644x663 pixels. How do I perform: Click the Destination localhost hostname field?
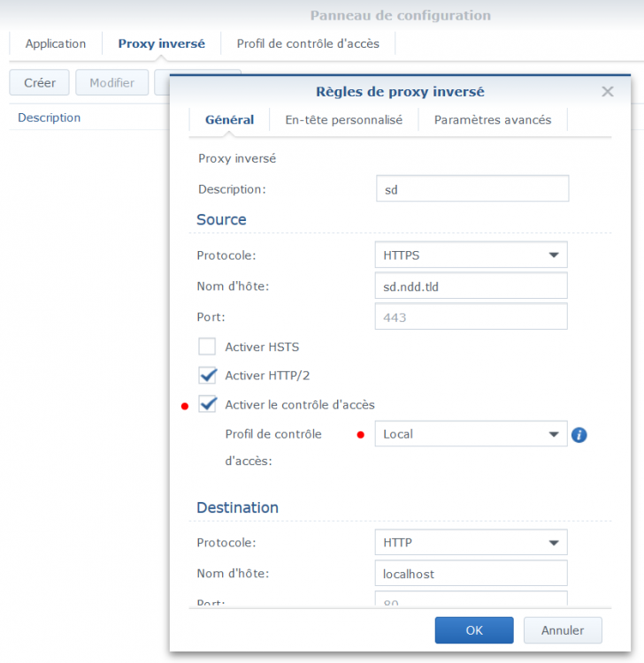(x=471, y=574)
